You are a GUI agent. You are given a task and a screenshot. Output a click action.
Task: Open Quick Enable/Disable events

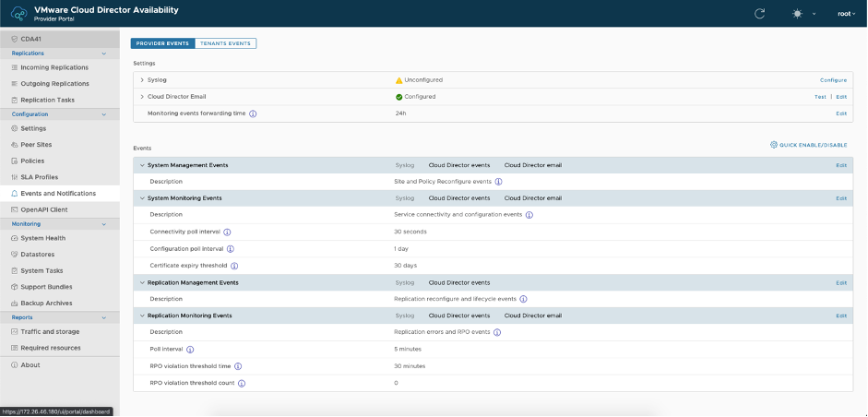pos(808,145)
